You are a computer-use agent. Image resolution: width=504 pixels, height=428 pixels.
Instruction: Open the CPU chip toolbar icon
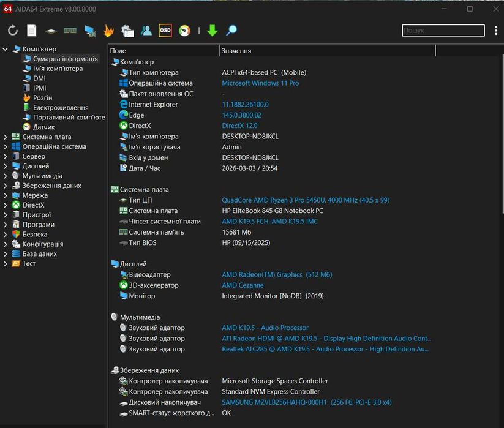51,31
